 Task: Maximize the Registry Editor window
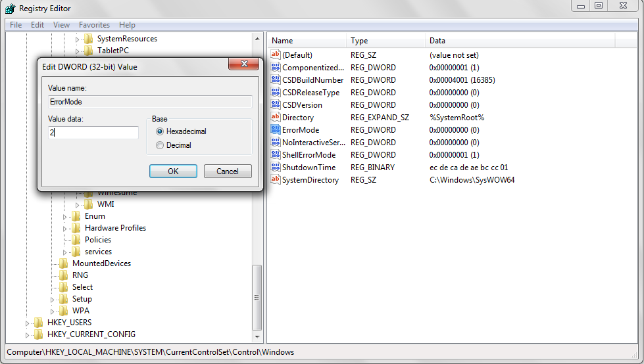pos(599,5)
